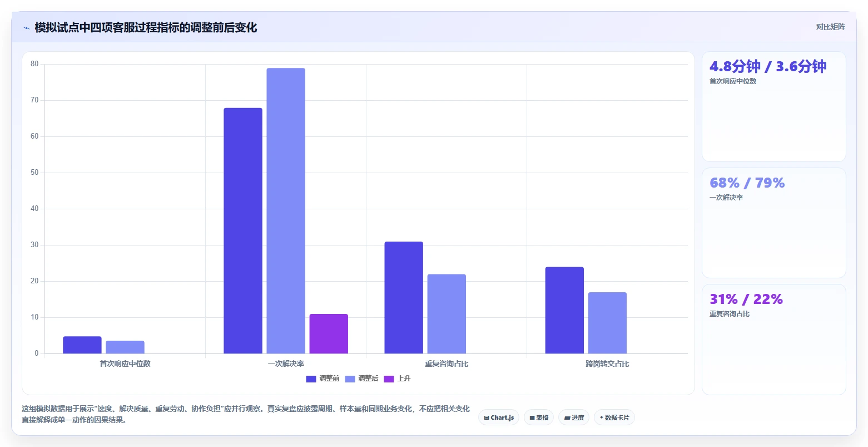Image resolution: width=868 pixels, height=447 pixels.
Task: Toggle the 上升 legend item
Action: click(397, 379)
